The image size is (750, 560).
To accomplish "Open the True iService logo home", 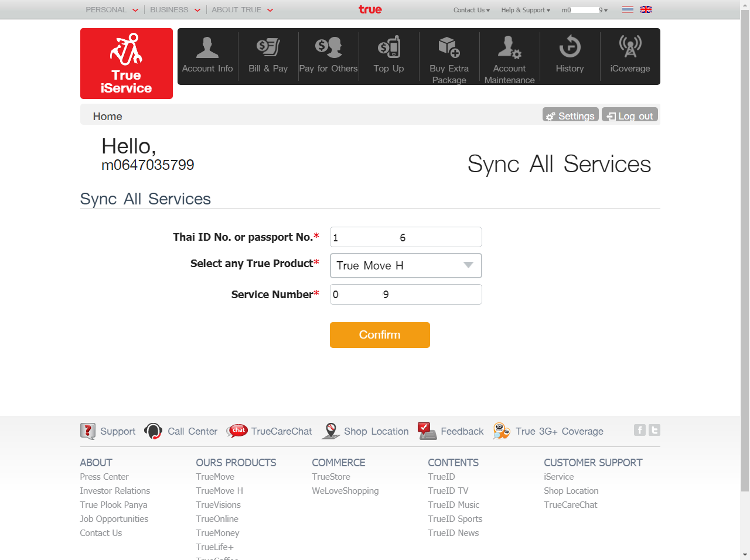I will coord(127,63).
